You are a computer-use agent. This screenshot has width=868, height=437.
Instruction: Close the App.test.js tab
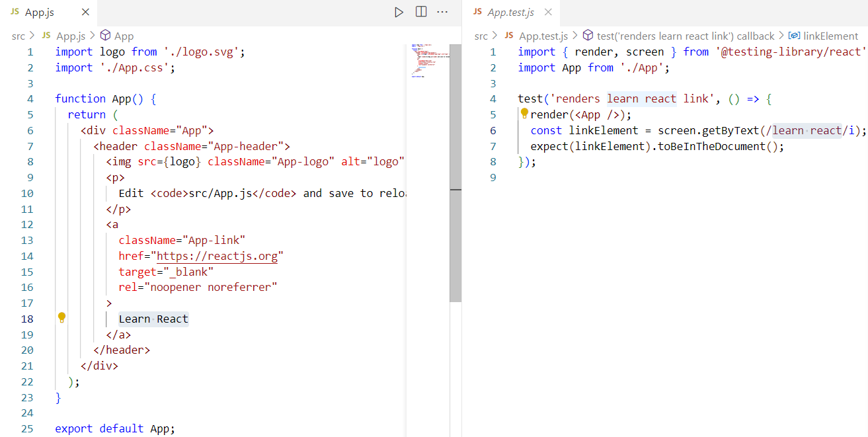pyautogui.click(x=547, y=12)
